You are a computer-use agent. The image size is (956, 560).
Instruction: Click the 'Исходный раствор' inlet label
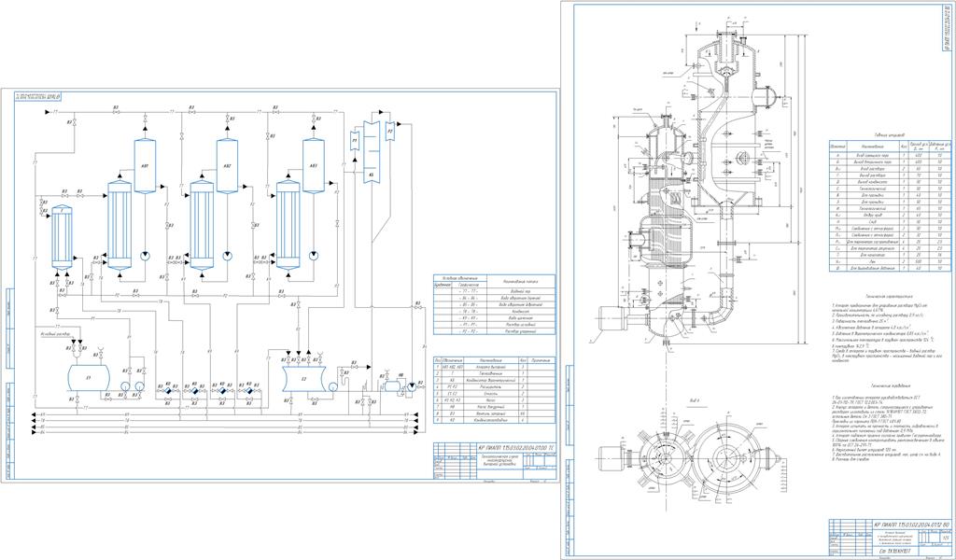pyautogui.click(x=55, y=334)
